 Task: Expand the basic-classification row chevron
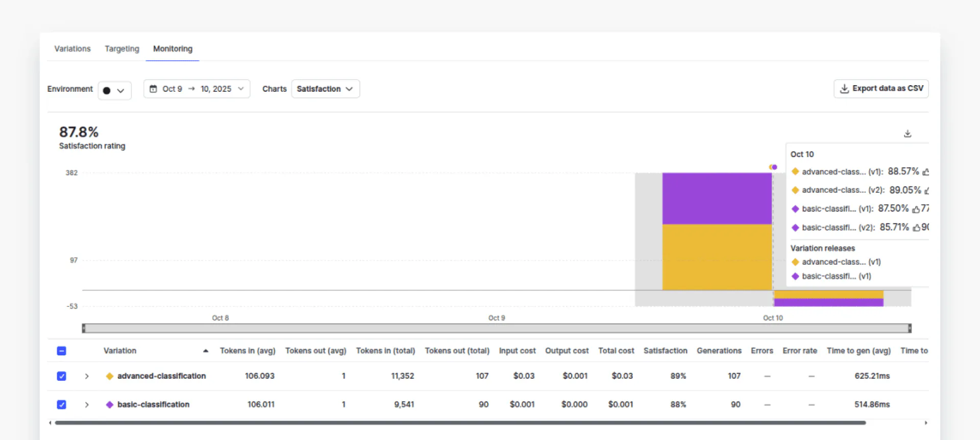[x=87, y=405]
